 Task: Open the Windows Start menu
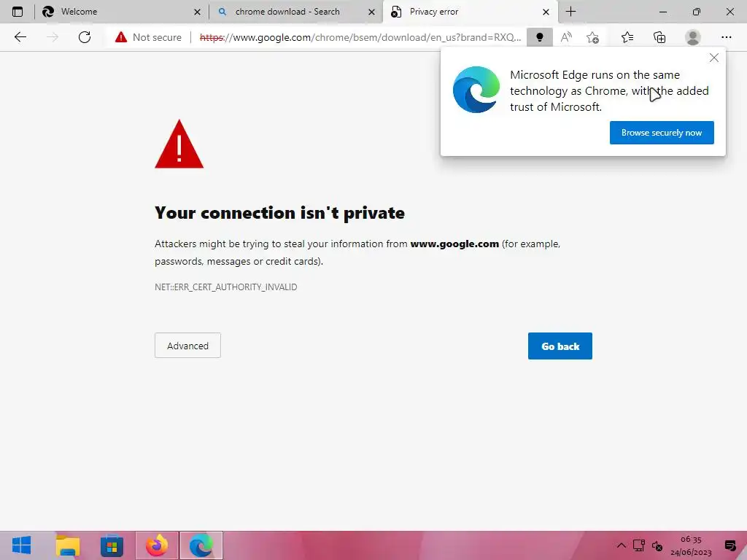(21, 545)
